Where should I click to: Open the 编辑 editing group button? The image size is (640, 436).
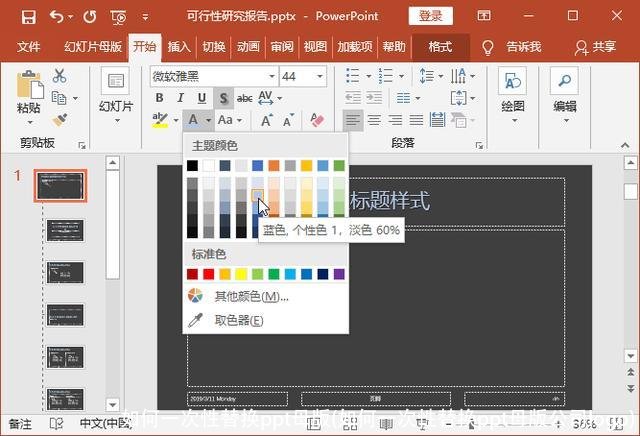(565, 96)
